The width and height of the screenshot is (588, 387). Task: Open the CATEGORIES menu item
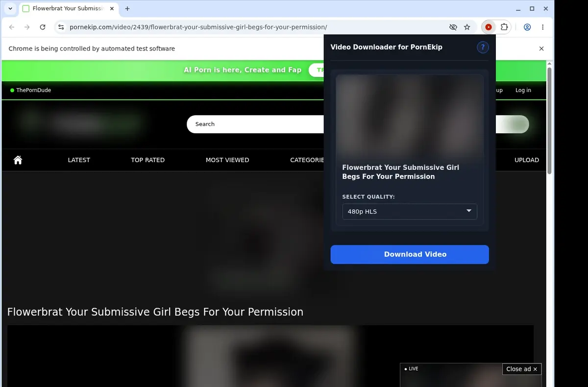click(x=307, y=160)
